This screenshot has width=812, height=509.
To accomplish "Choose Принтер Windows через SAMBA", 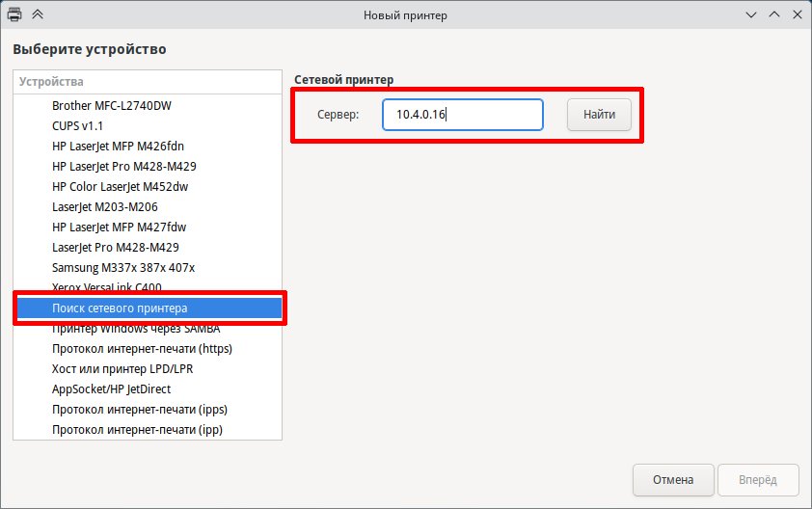I will 135,329.
